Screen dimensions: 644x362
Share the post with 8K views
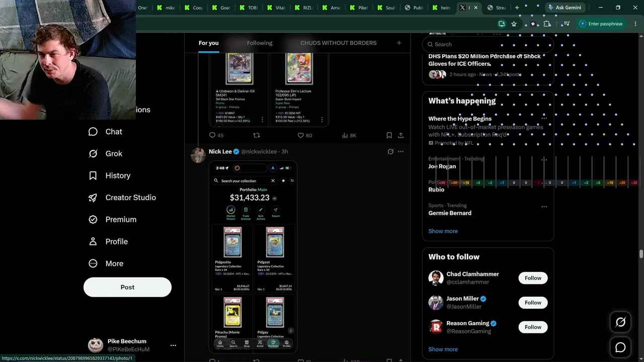tap(400, 135)
